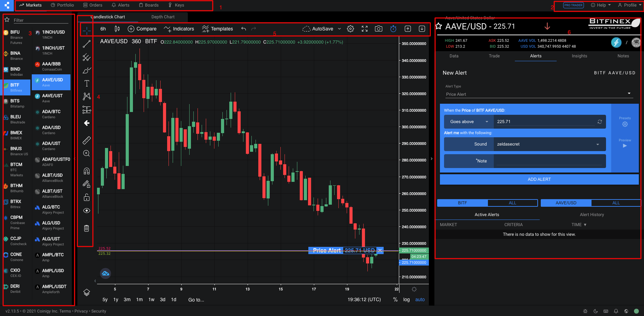
Task: Toggle favorites filter star in market list
Action: pos(7,20)
